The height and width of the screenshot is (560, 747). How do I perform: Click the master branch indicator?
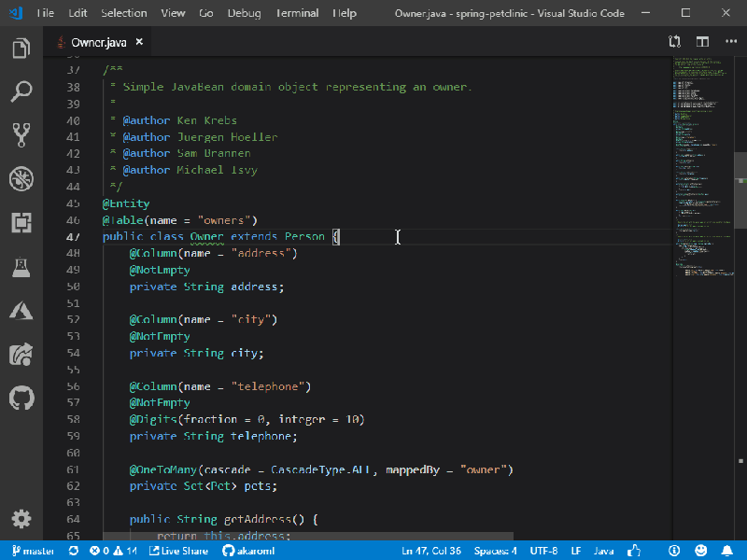tap(33, 551)
